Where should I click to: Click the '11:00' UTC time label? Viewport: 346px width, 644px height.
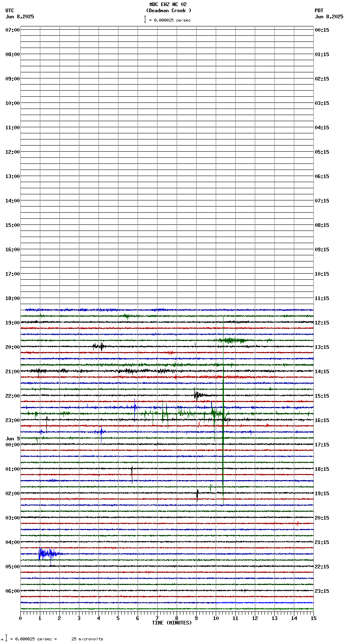tap(13, 128)
